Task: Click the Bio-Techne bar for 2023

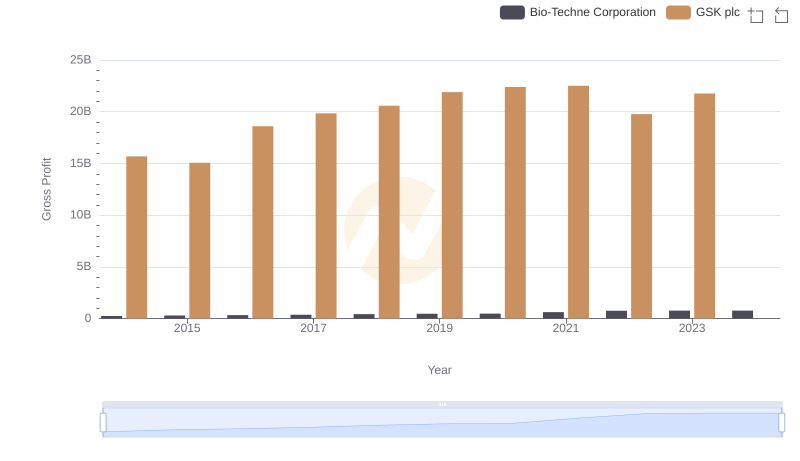Action: coord(680,315)
